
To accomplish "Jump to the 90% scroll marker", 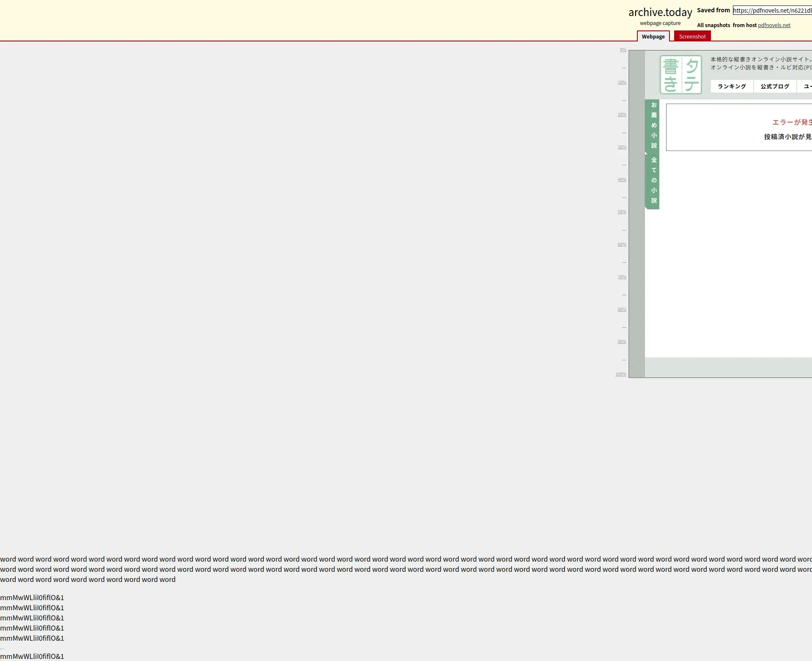I will tap(622, 342).
